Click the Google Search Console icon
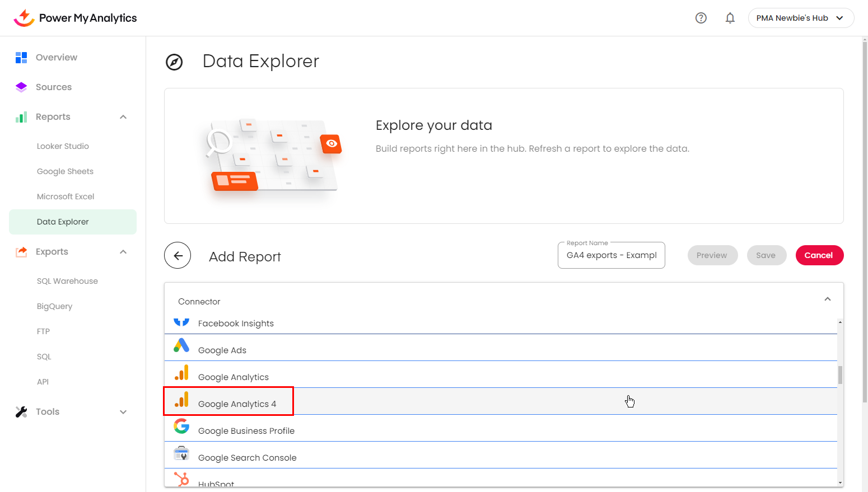 click(181, 453)
